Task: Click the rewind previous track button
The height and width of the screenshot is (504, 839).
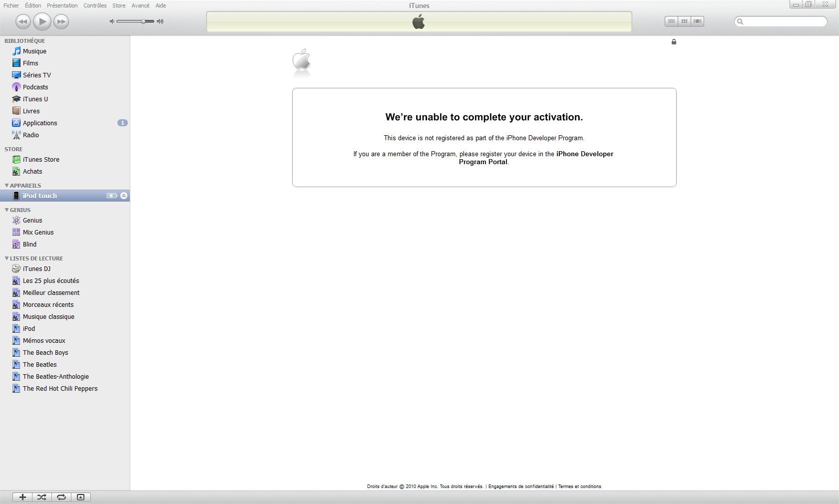Action: [x=22, y=21]
